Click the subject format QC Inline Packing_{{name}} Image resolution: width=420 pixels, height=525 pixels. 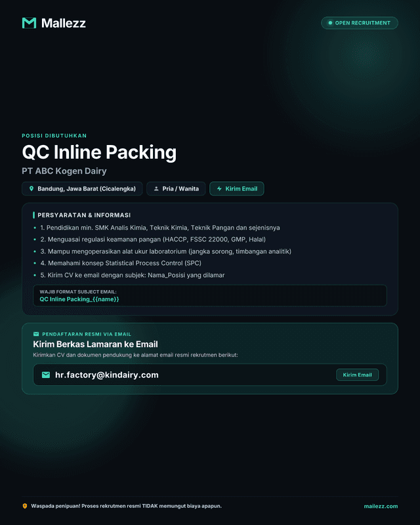pyautogui.click(x=79, y=299)
